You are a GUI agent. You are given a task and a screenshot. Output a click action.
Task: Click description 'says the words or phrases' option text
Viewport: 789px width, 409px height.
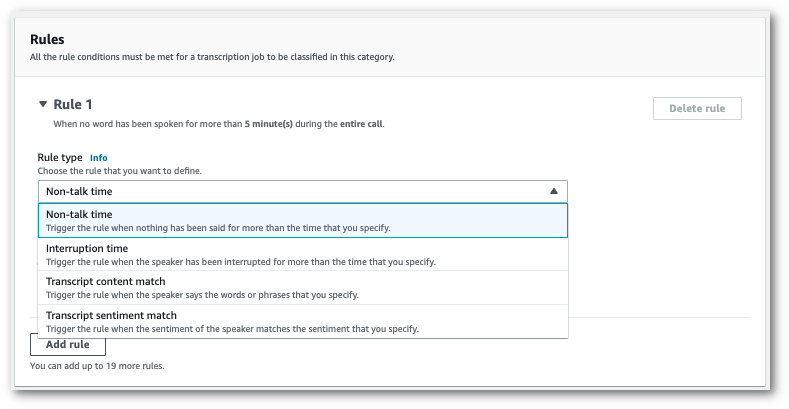[202, 295]
